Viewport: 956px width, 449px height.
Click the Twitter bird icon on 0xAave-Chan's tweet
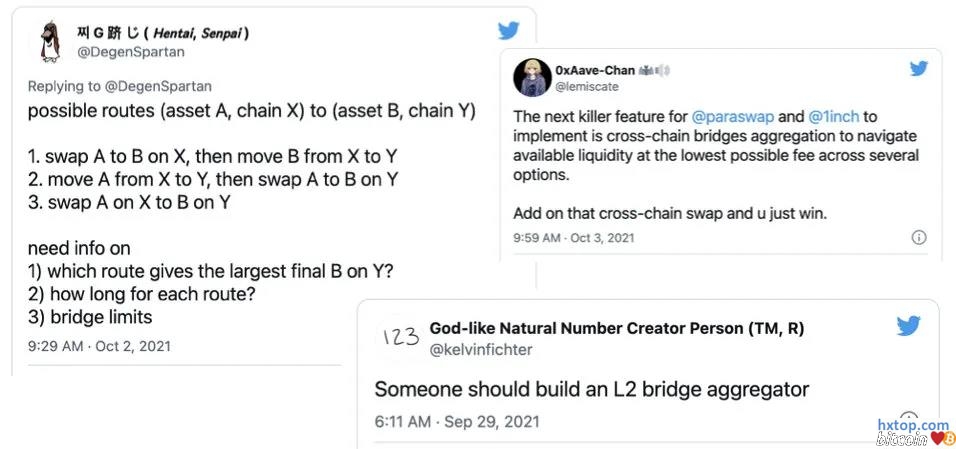(x=919, y=69)
